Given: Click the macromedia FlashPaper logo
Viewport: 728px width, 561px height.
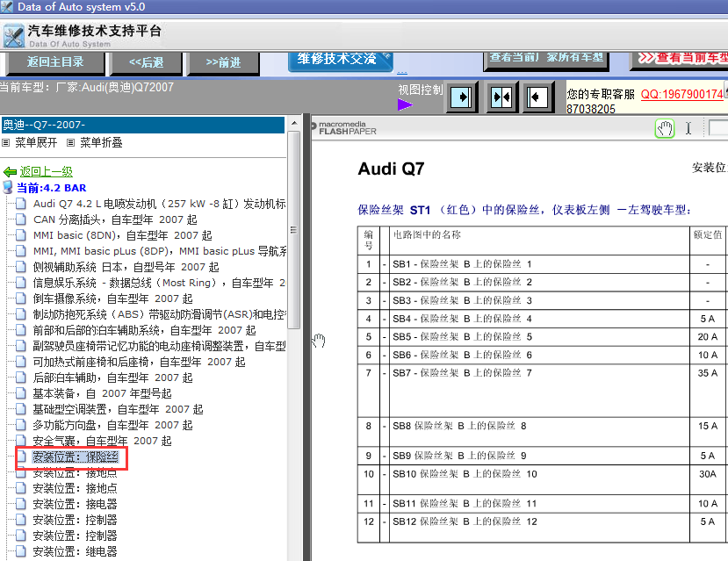Looking at the screenshot, I should (344, 128).
